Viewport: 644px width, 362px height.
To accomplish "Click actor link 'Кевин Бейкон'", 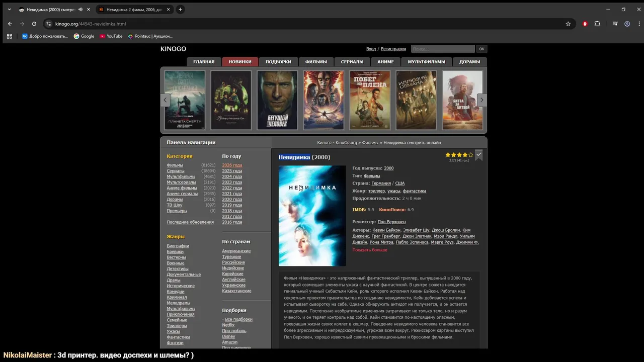I will (386, 230).
